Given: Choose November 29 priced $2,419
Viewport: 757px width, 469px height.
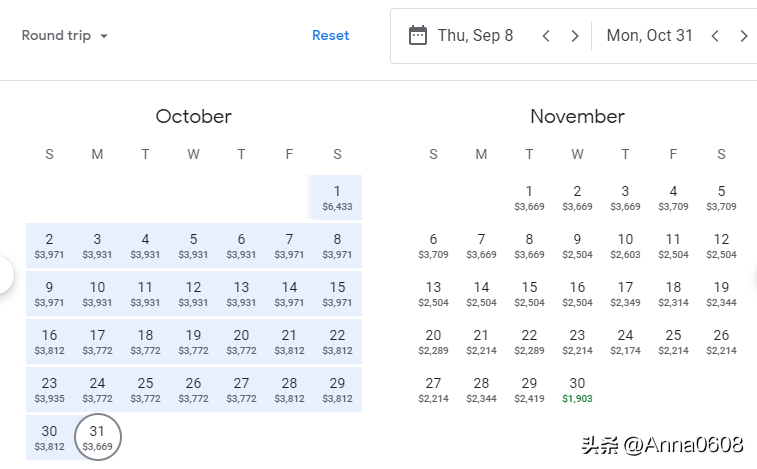Looking at the screenshot, I should [529, 390].
